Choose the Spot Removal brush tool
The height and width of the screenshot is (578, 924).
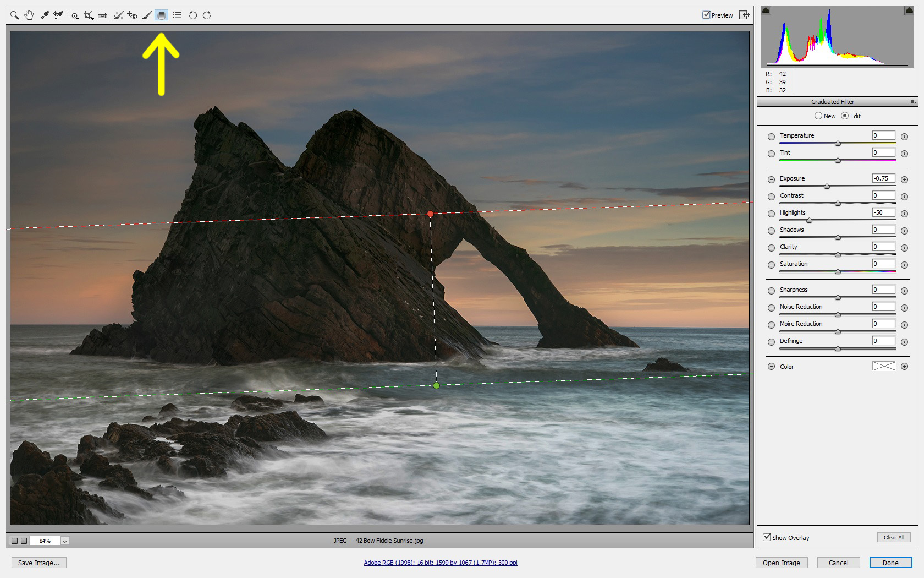(x=118, y=15)
